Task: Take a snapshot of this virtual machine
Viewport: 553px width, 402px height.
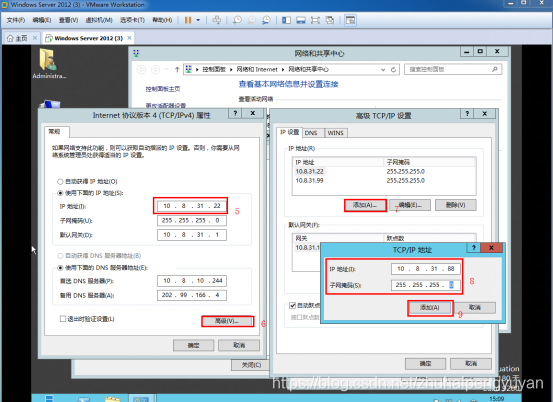Action: [x=237, y=20]
